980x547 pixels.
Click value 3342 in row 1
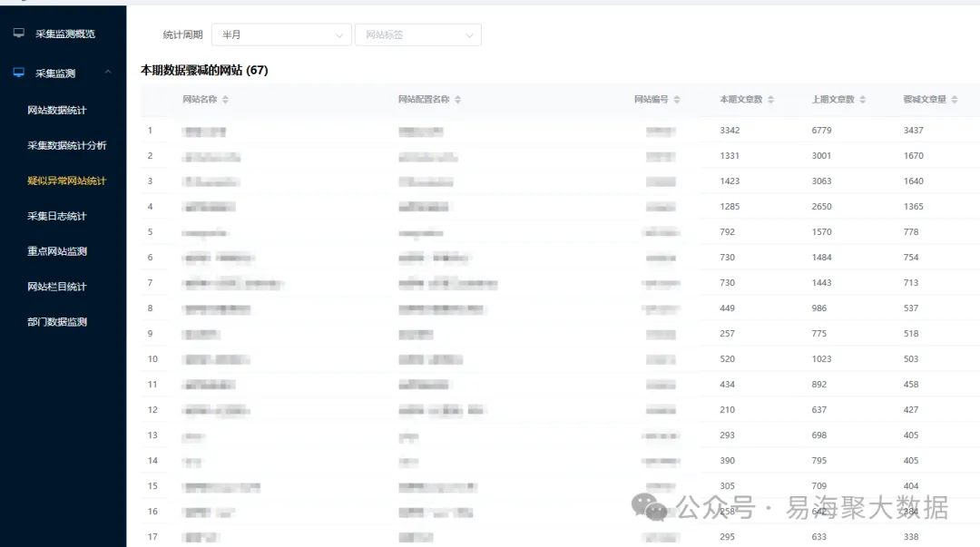coord(730,130)
